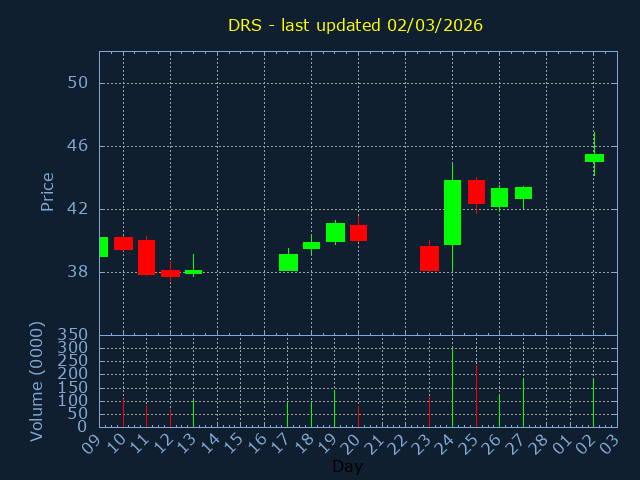Select the green candlestick on day 02

click(x=594, y=157)
